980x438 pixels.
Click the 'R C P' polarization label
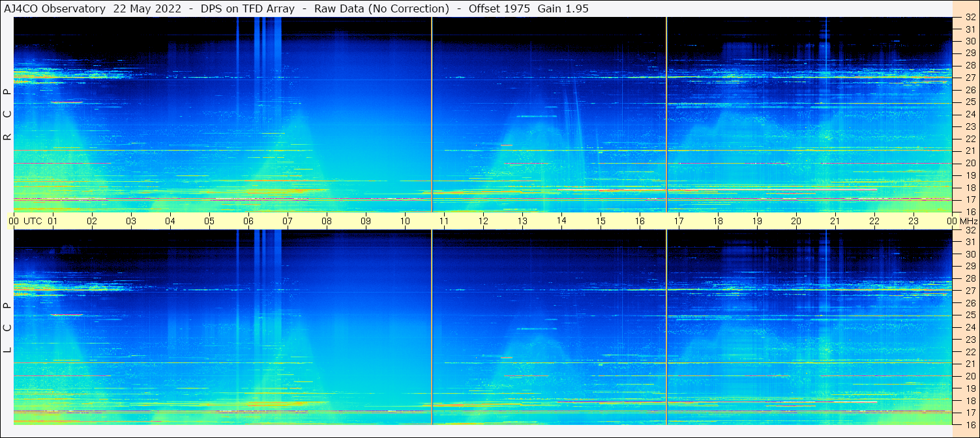[7, 115]
